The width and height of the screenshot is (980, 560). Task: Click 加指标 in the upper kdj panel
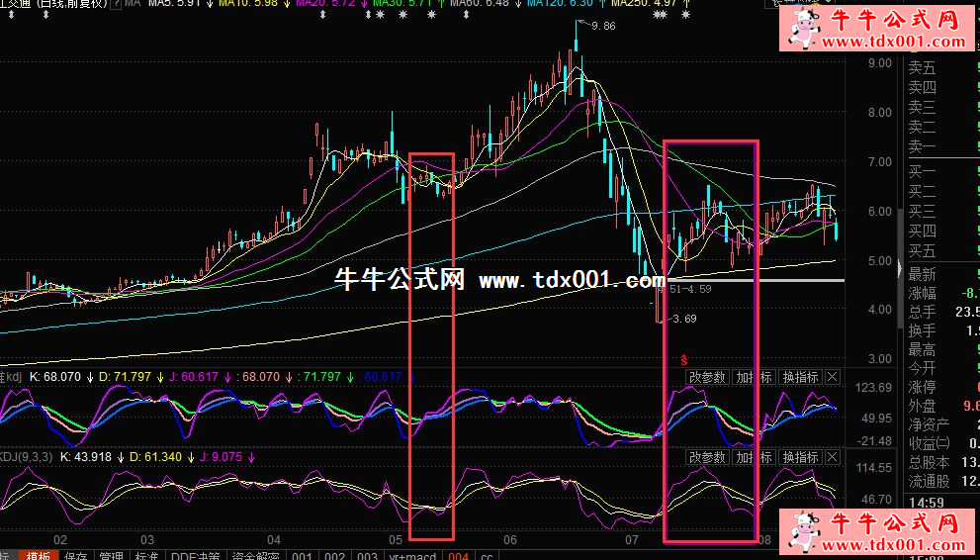coord(755,377)
